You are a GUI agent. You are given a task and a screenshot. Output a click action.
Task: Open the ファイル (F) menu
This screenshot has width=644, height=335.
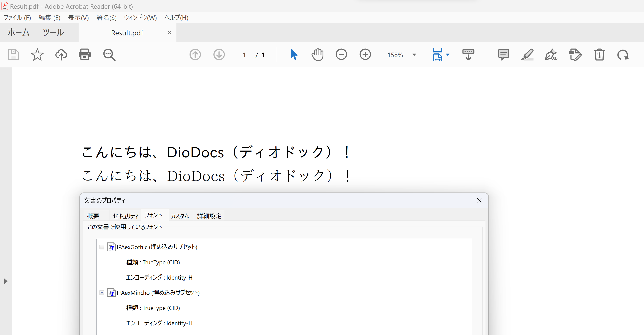tap(17, 18)
